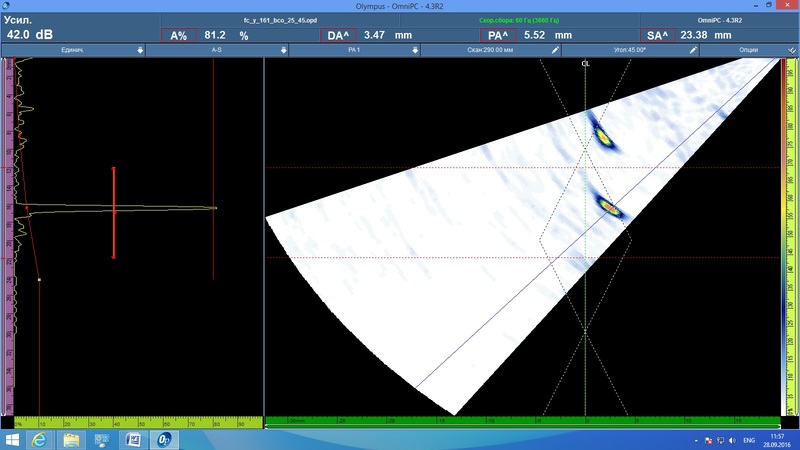The image size is (800, 450).
Task: Open the Windows Start button
Action: [x=12, y=439]
